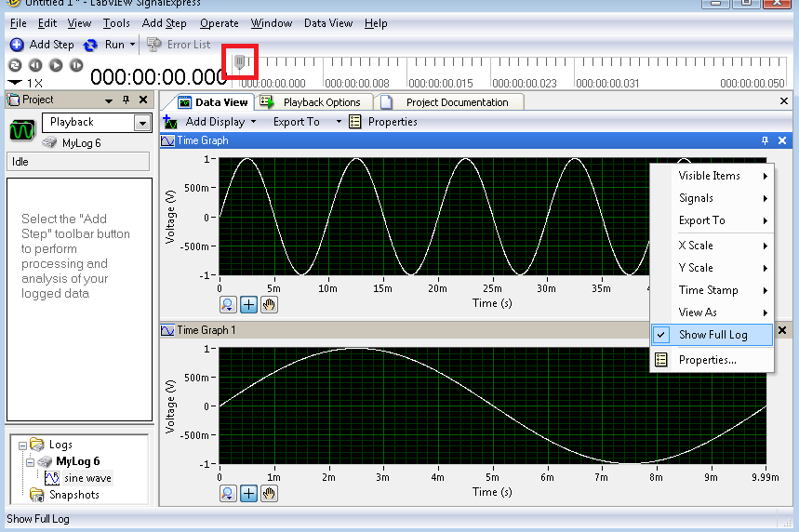Select the zoom tool under Time Graph
799x532 pixels.
click(228, 304)
